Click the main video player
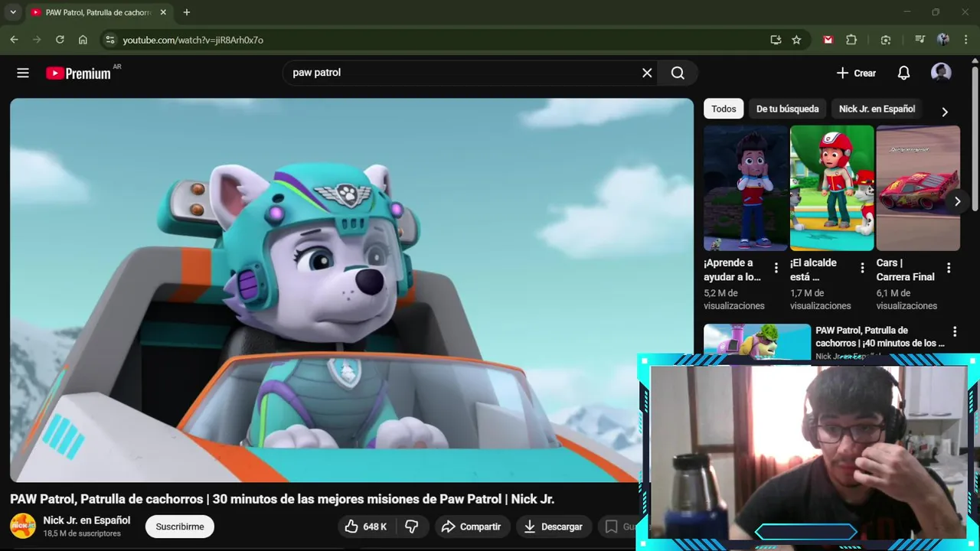 (351, 290)
